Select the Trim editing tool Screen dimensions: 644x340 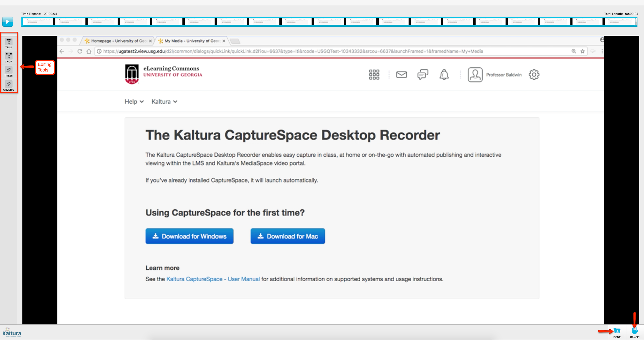coord(9,43)
